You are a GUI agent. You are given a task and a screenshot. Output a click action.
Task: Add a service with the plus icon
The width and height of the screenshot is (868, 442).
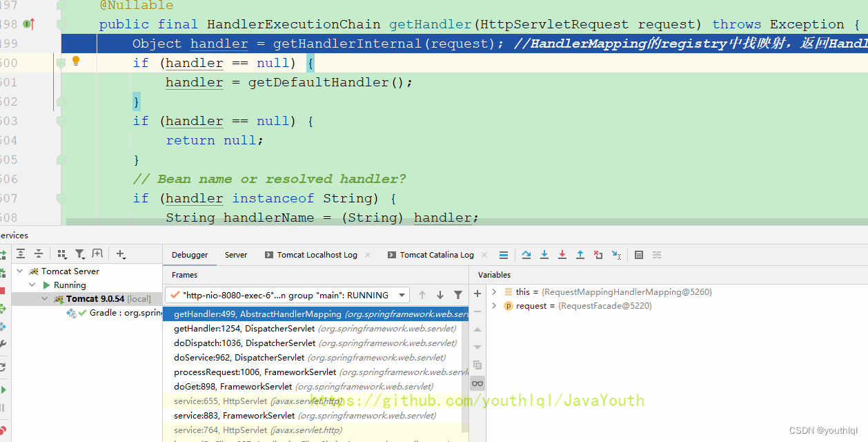coord(121,254)
